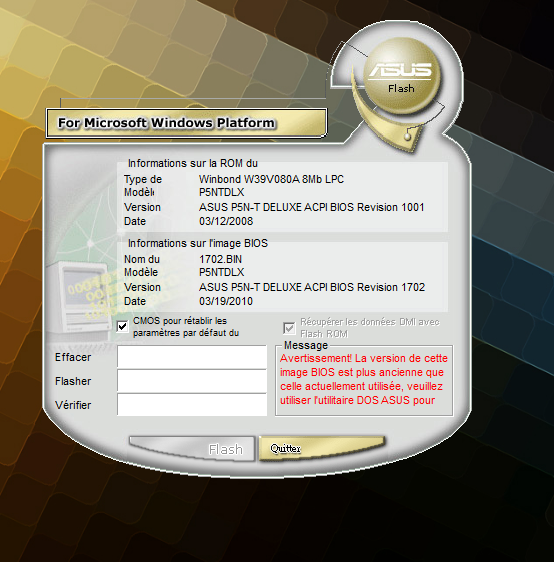This screenshot has width=554, height=562.
Task: Toggle the CMOS default parameters checkbox
Action: click(x=123, y=327)
